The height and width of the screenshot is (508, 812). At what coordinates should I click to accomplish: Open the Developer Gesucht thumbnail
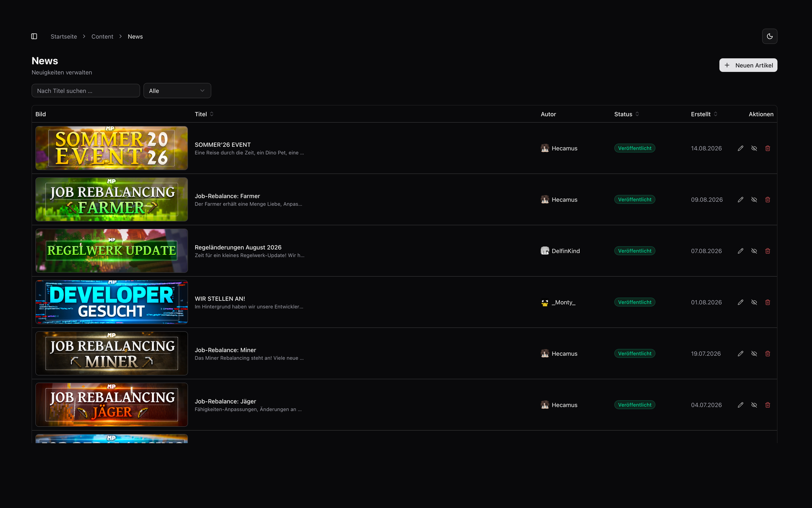pyautogui.click(x=111, y=302)
